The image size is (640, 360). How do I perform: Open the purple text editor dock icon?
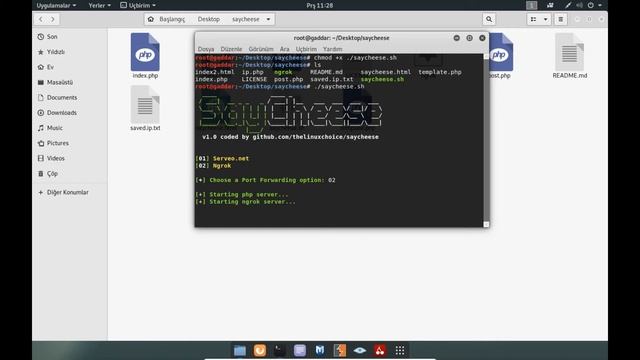pos(300,350)
